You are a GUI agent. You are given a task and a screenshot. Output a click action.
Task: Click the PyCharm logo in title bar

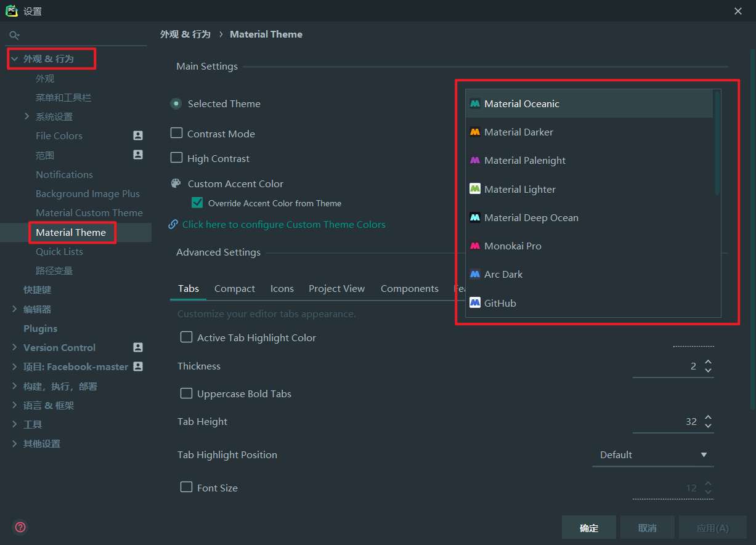pos(12,11)
